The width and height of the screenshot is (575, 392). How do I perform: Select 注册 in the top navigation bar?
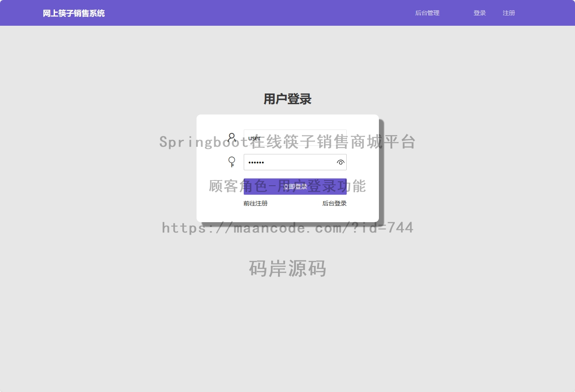pyautogui.click(x=509, y=13)
